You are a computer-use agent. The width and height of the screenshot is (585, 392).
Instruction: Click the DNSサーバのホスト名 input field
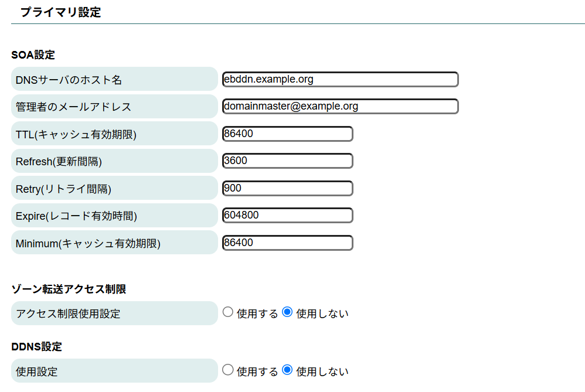click(x=340, y=79)
